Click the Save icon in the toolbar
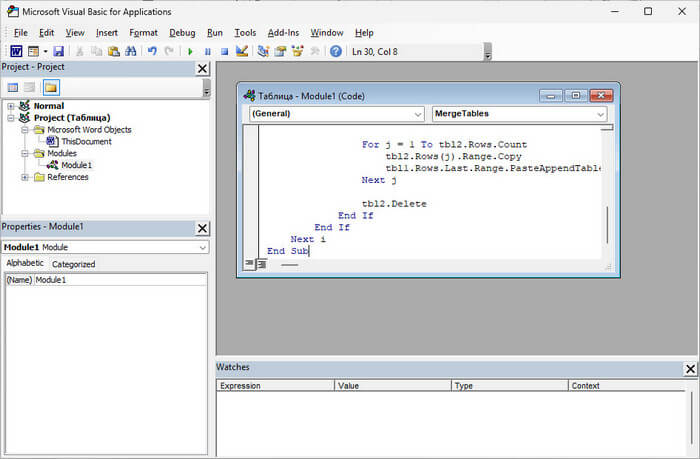 point(58,51)
